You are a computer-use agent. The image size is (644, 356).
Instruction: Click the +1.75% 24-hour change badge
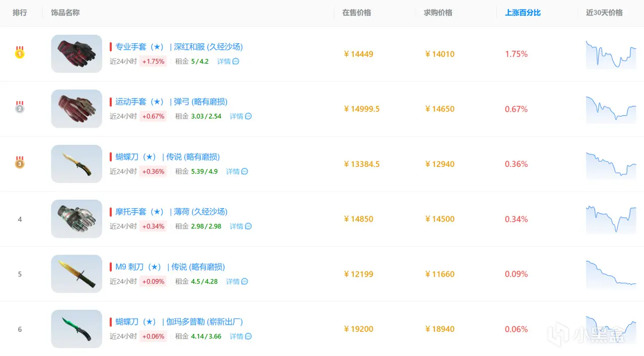coord(153,61)
